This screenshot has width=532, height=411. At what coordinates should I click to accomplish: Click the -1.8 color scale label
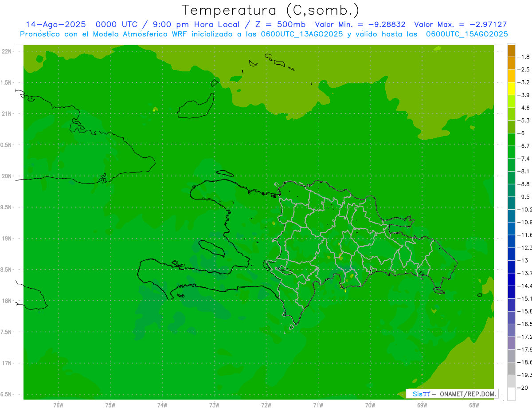[524, 57]
